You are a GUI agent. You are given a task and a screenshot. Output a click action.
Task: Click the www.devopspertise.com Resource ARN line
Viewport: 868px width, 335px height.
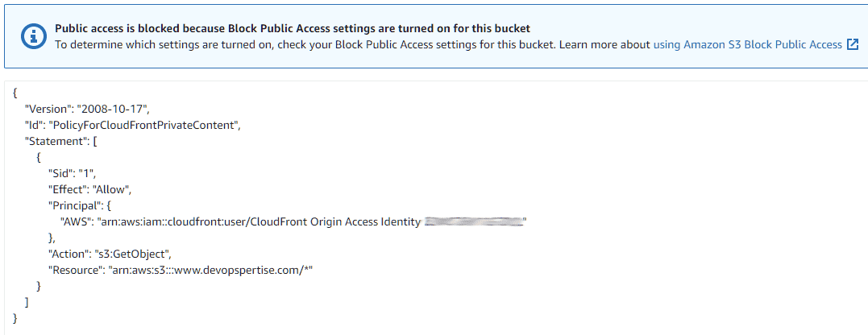click(x=181, y=270)
